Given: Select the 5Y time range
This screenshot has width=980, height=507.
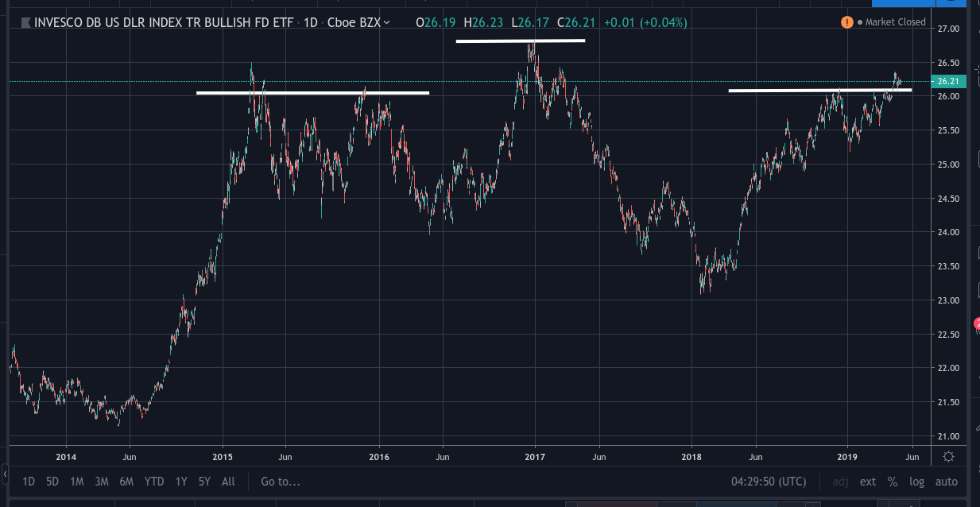Looking at the screenshot, I should pyautogui.click(x=204, y=482).
